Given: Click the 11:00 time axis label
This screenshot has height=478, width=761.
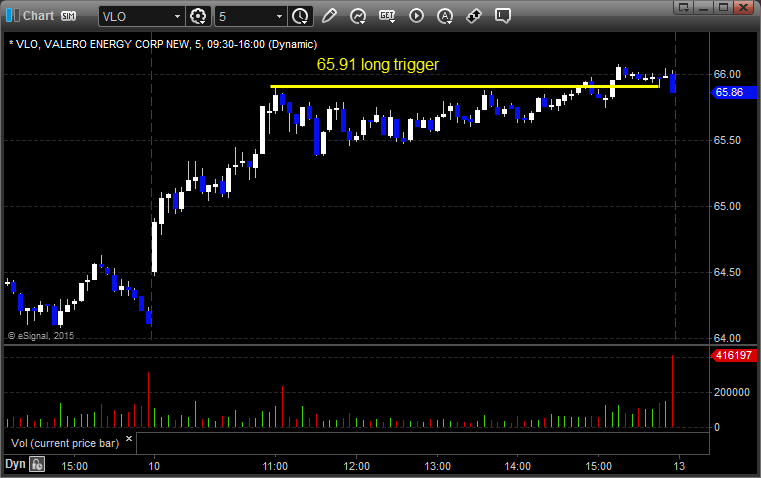Looking at the screenshot, I should coord(275,466).
